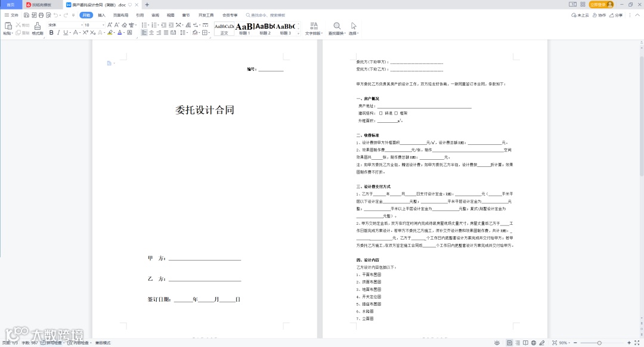Viewport: 644px width, 347px height.
Task: Open the References (引用) tab
Action: click(x=140, y=15)
